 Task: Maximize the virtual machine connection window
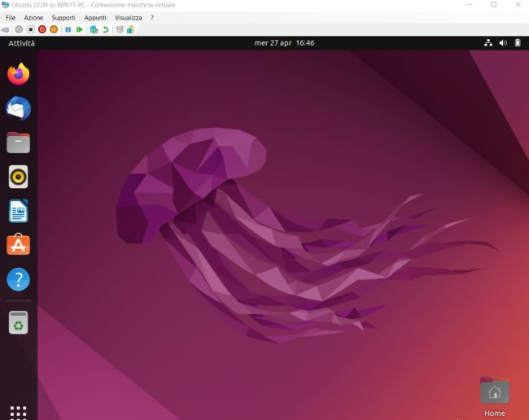pyautogui.click(x=493, y=5)
